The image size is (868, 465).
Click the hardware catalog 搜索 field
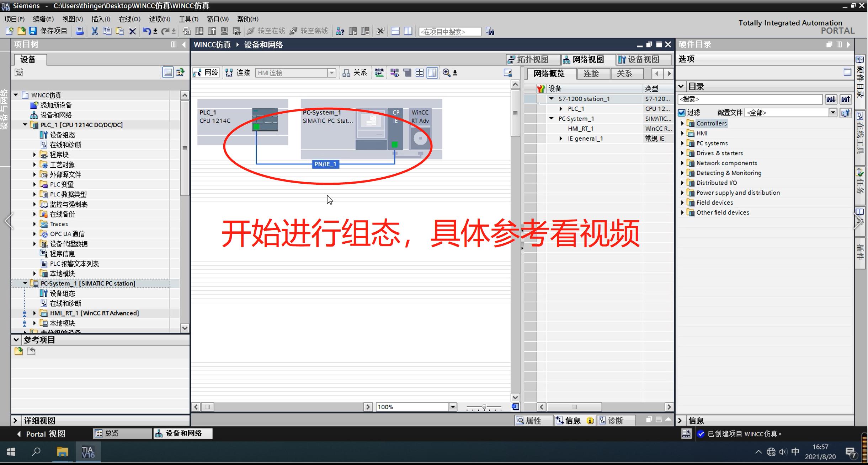(x=750, y=99)
